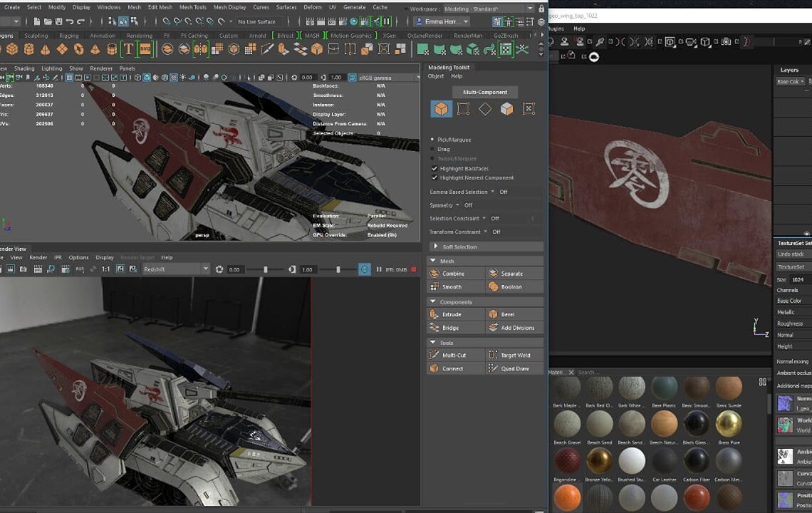Adjust the gamma slider in the Render View toolbar
The width and height of the screenshot is (812, 513).
point(338,269)
